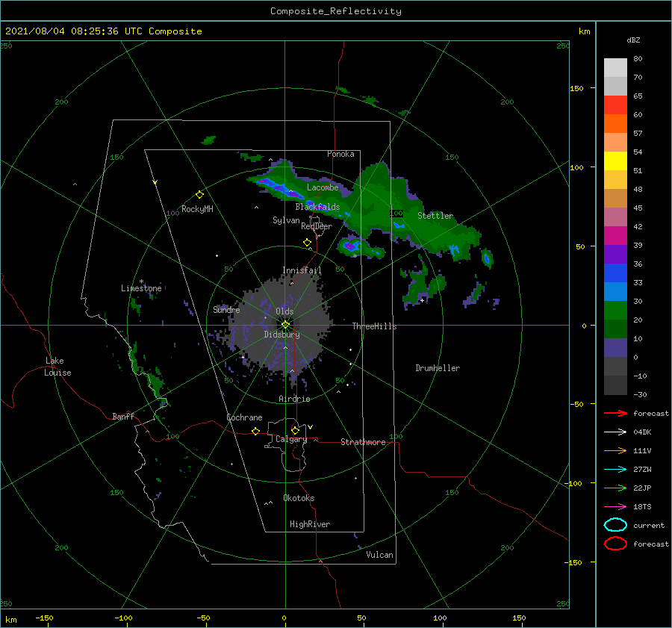Image resolution: width=672 pixels, height=628 pixels.
Task: Click the Olds town label
Action: point(284,311)
